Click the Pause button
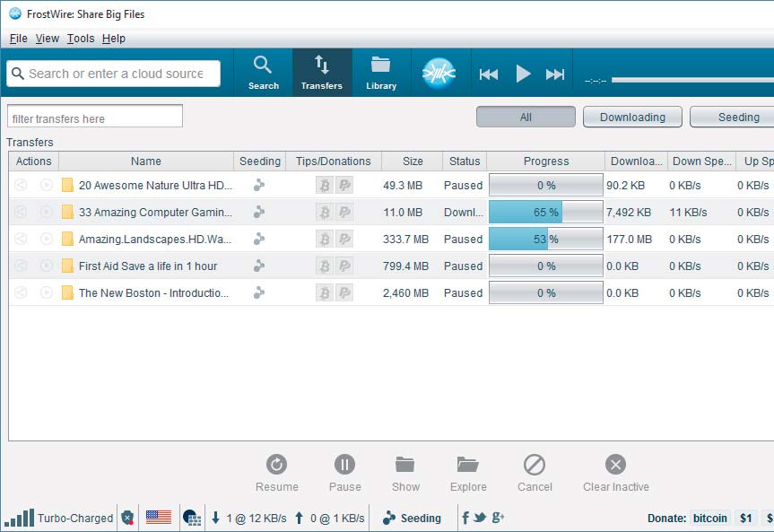Viewport: 774px width, 532px height. 345,473
